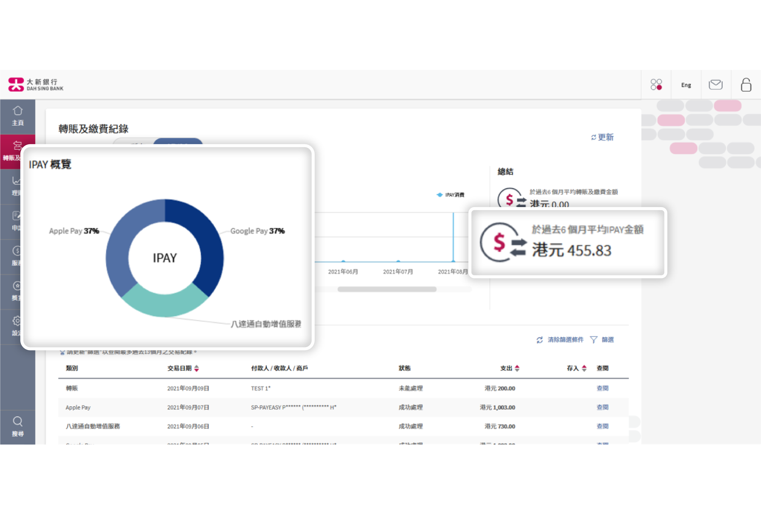This screenshot has height=532, width=761.
Task: Open the star rewards sidebar icon
Action: pyautogui.click(x=16, y=286)
